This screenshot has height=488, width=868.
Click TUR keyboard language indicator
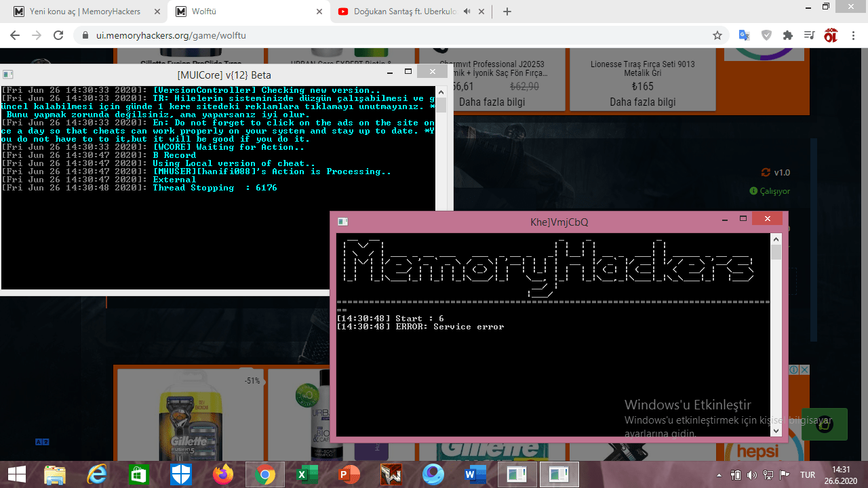[808, 475]
